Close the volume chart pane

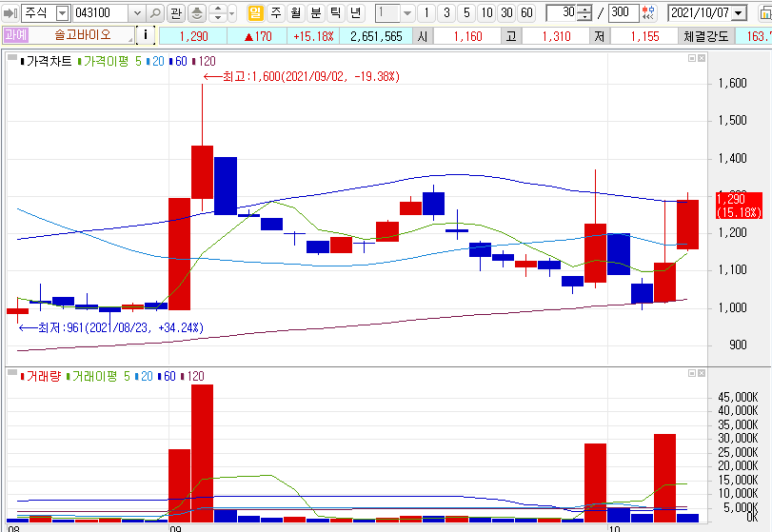pos(702,373)
